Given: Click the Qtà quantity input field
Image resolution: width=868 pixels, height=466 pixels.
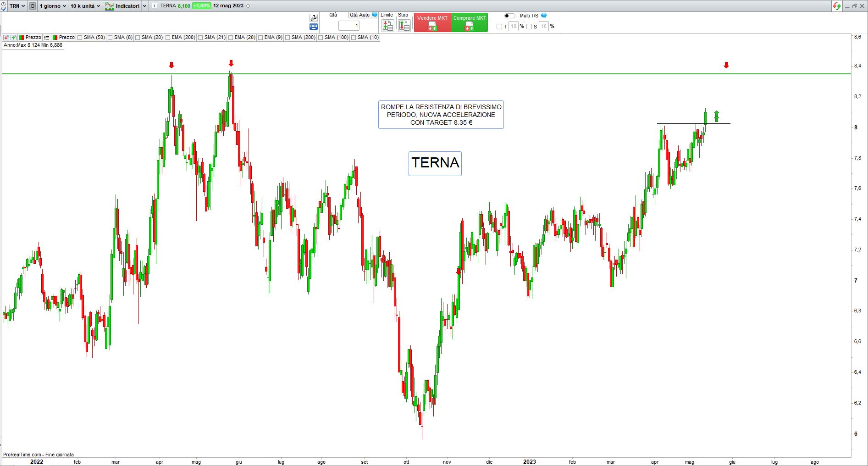Looking at the screenshot, I should pyautogui.click(x=349, y=26).
